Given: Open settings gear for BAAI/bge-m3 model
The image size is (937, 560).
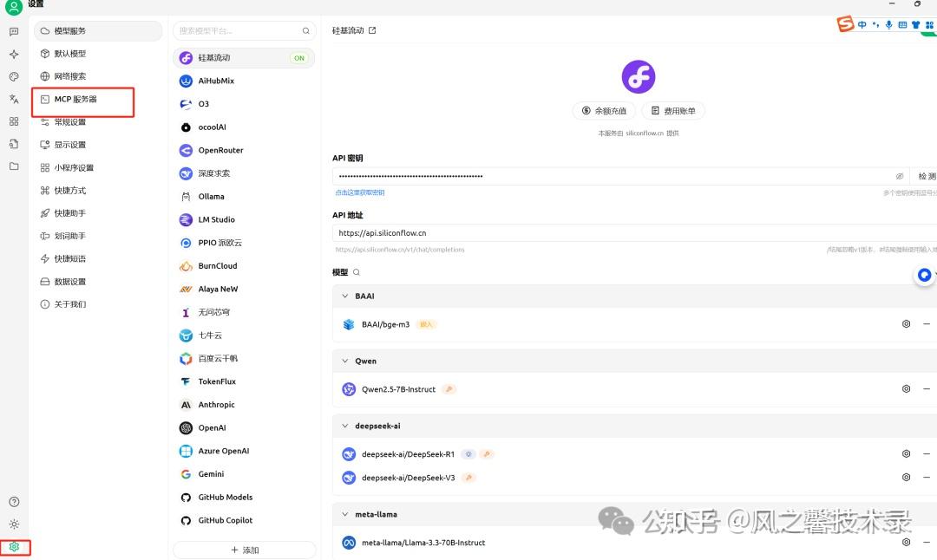Looking at the screenshot, I should 906,324.
